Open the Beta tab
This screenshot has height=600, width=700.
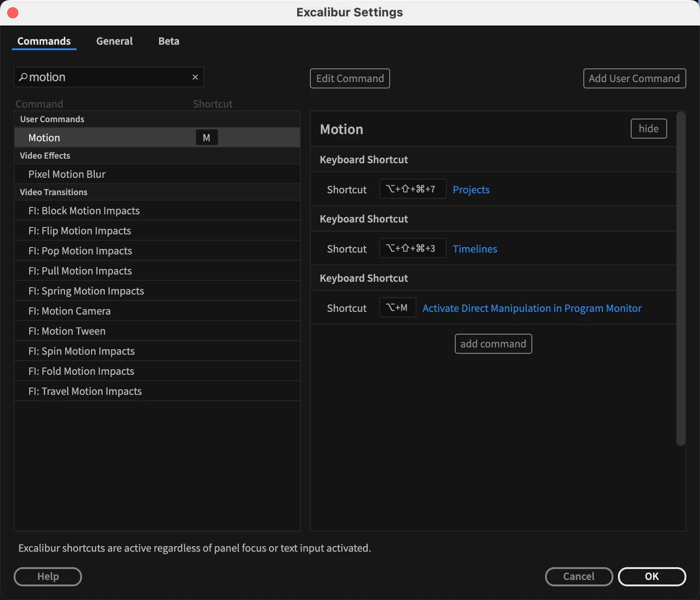tap(169, 41)
